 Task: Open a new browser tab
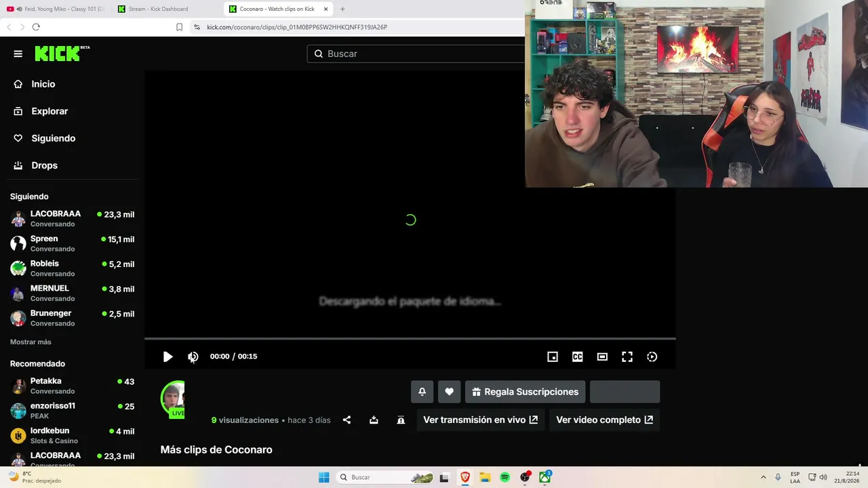point(342,9)
